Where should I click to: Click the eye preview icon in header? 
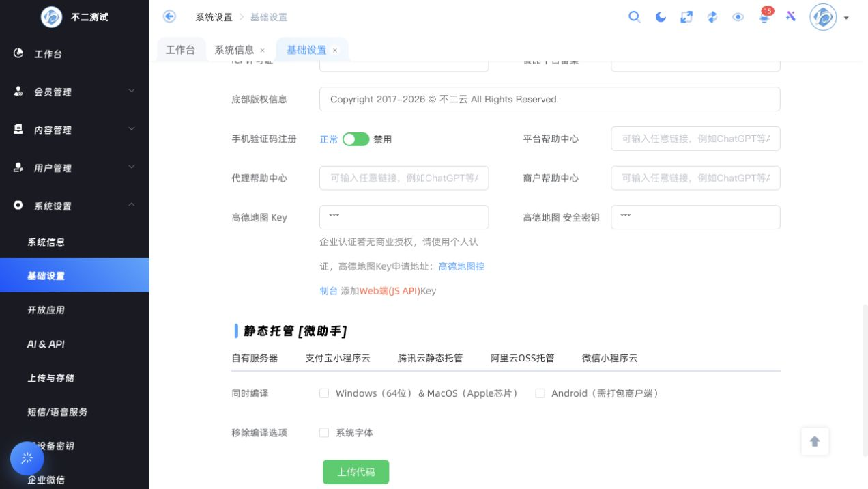738,17
